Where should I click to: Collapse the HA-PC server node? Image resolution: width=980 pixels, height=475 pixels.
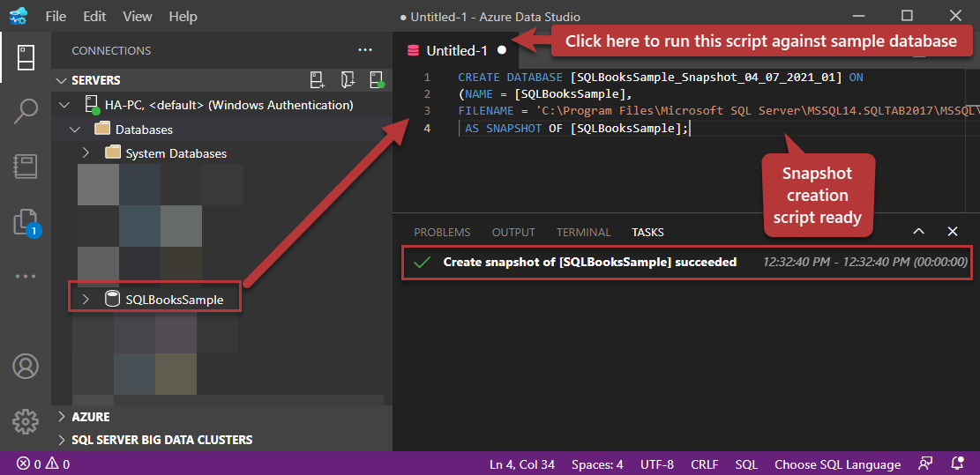[x=64, y=105]
